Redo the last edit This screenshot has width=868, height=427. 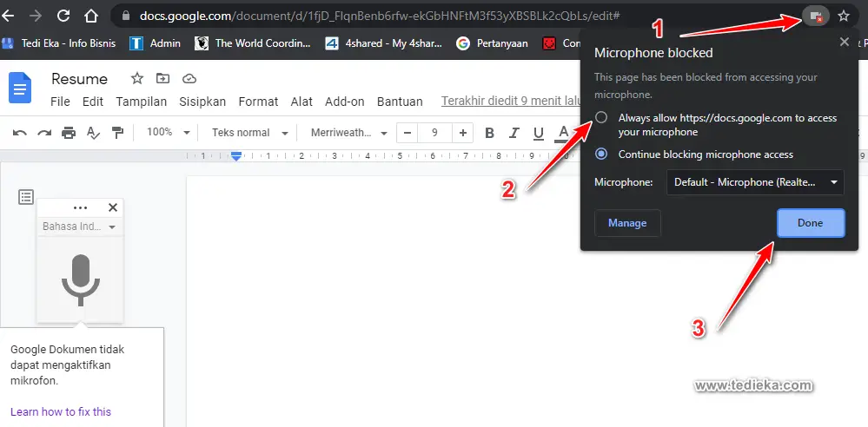(x=44, y=133)
